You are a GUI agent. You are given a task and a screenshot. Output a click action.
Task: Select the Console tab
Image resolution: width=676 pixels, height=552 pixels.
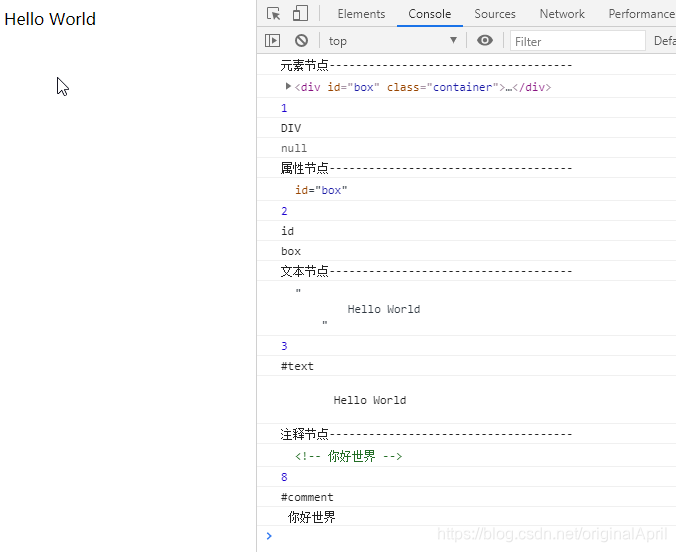429,14
